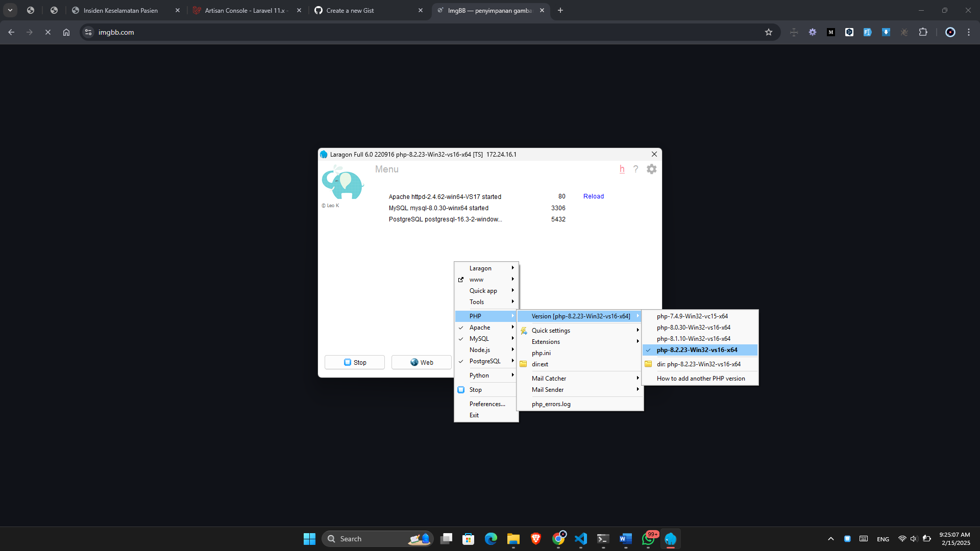This screenshot has width=980, height=551.
Task: Click the Windows Start button
Action: coord(309,539)
